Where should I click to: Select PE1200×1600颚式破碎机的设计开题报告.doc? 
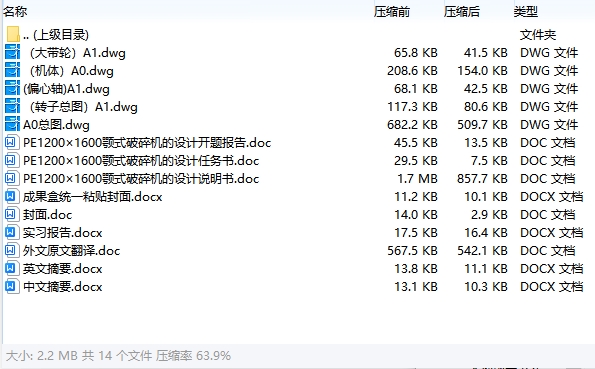[147, 143]
